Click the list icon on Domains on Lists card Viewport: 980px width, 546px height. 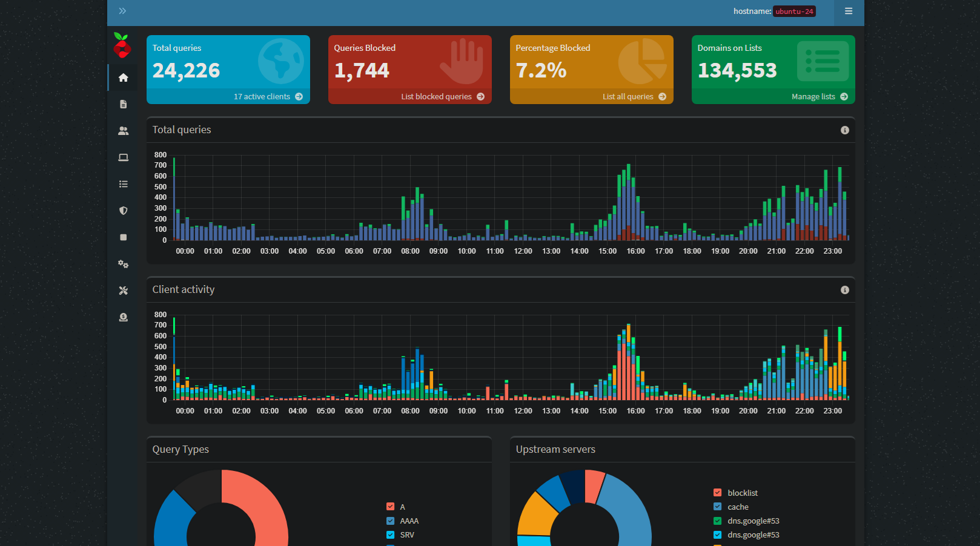pos(823,61)
